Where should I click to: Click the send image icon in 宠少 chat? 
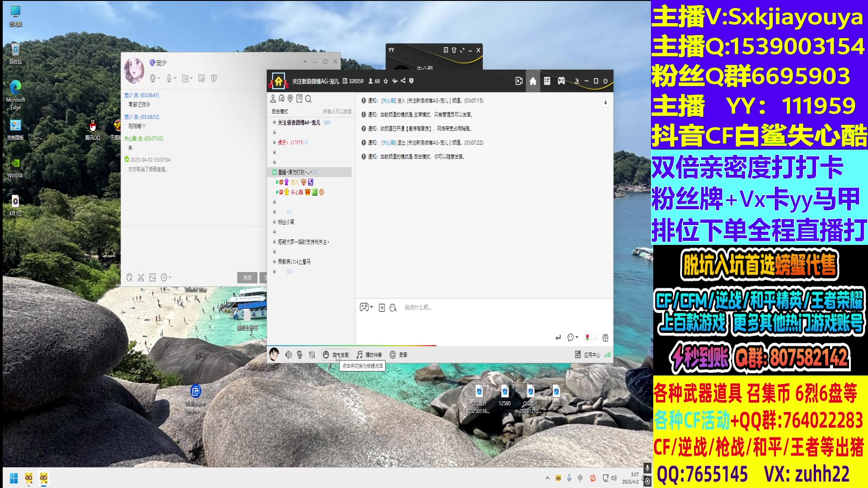coord(152,277)
